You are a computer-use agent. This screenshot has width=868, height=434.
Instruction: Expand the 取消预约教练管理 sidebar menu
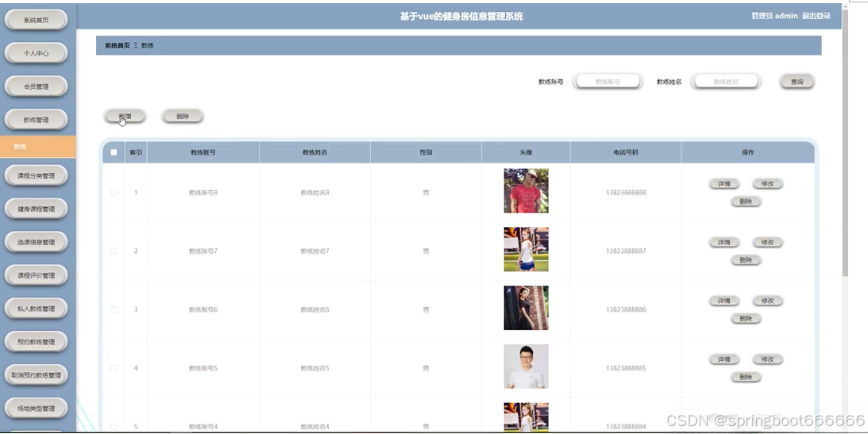point(36,374)
